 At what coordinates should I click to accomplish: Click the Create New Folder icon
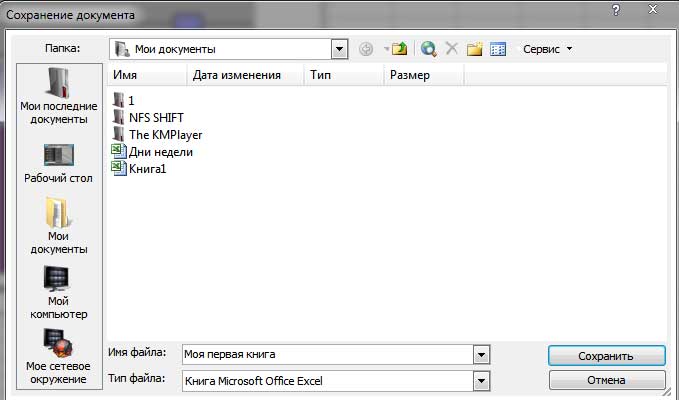pos(475,48)
